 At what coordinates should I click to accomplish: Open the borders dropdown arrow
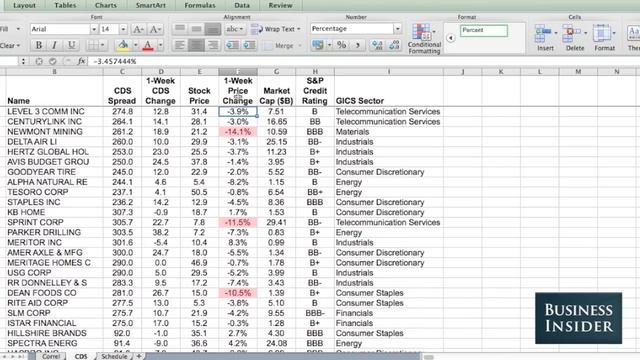click(x=102, y=45)
